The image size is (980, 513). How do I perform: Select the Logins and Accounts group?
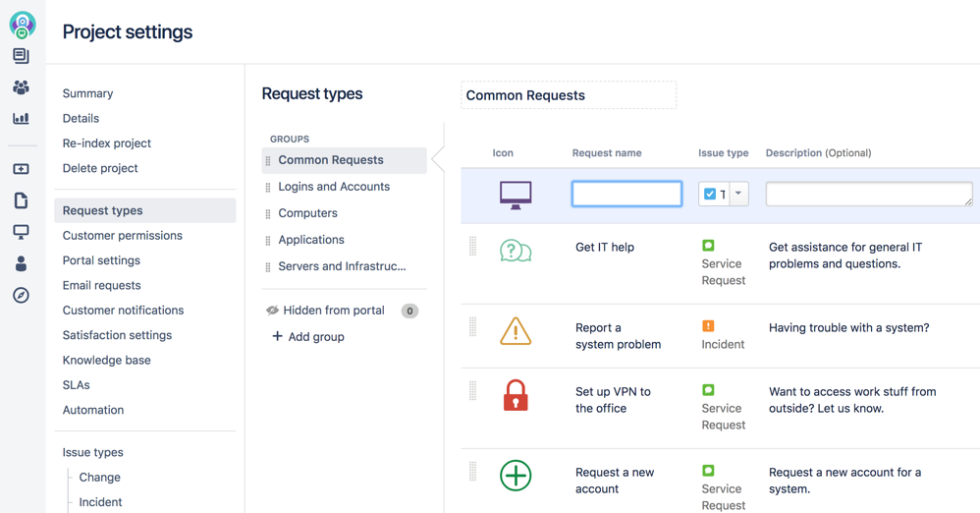pyautogui.click(x=334, y=187)
